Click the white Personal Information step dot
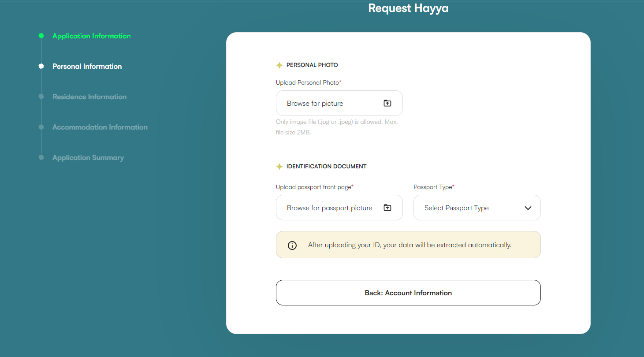Viewport: 644px width, 357px height. pos(41,66)
